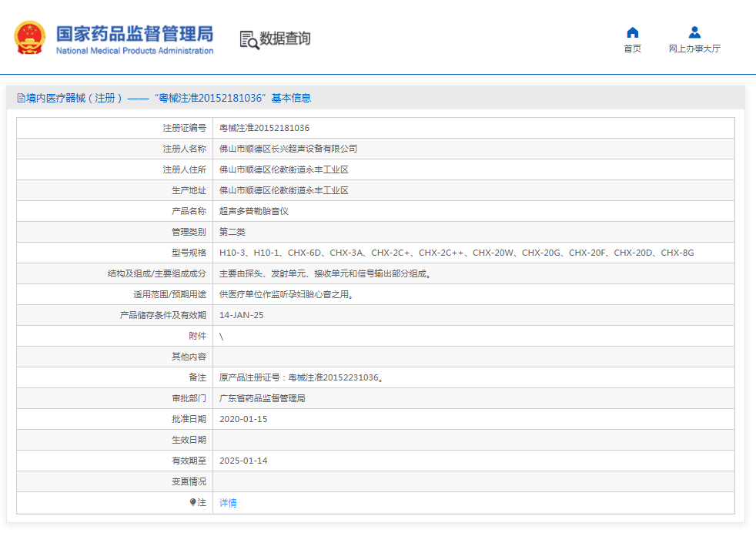Select the 首页 home icon
The width and height of the screenshot is (756, 533).
click(x=632, y=31)
